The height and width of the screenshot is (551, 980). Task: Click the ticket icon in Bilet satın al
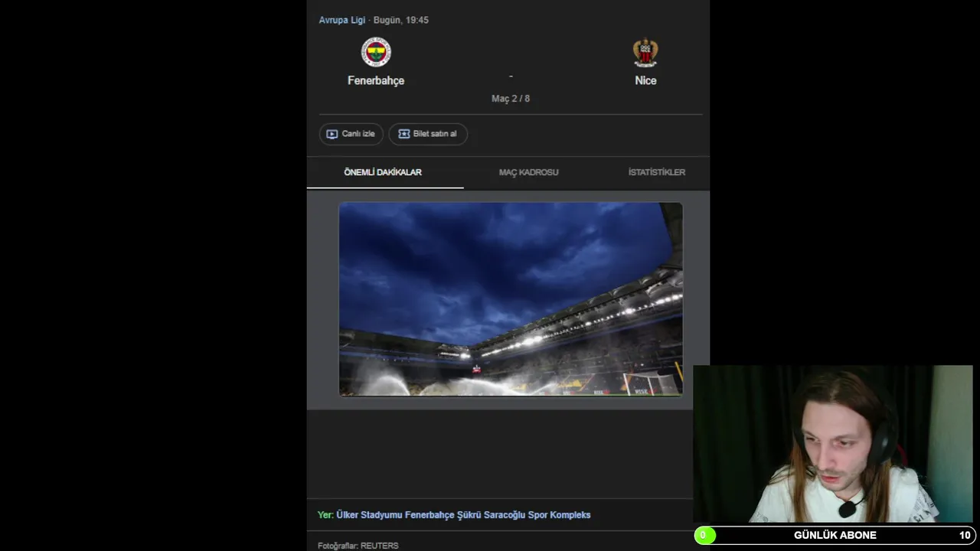pyautogui.click(x=404, y=134)
